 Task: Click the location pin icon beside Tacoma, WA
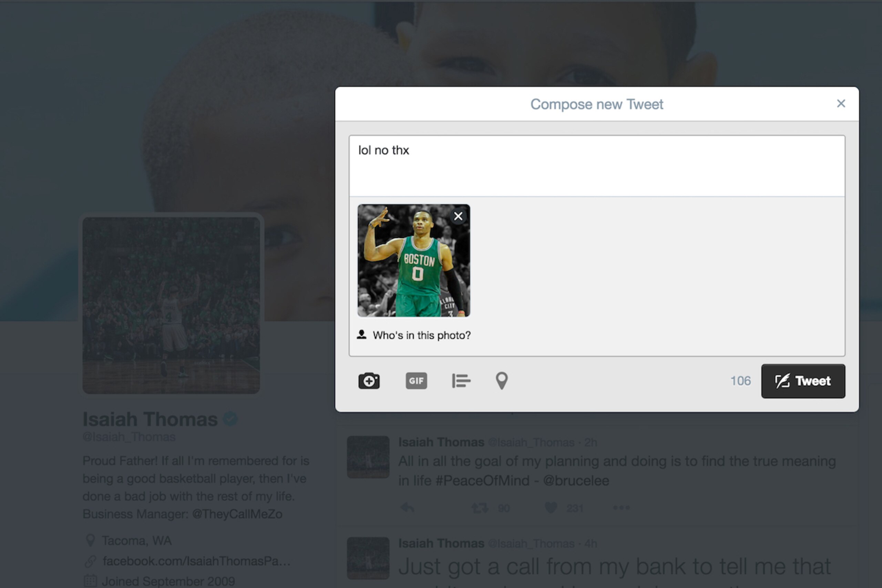tap(90, 540)
